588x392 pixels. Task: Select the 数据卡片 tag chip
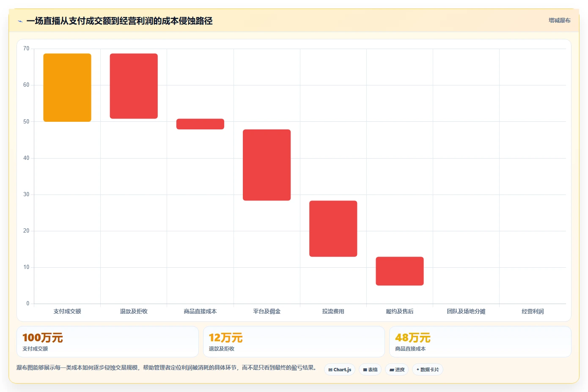(x=428, y=370)
